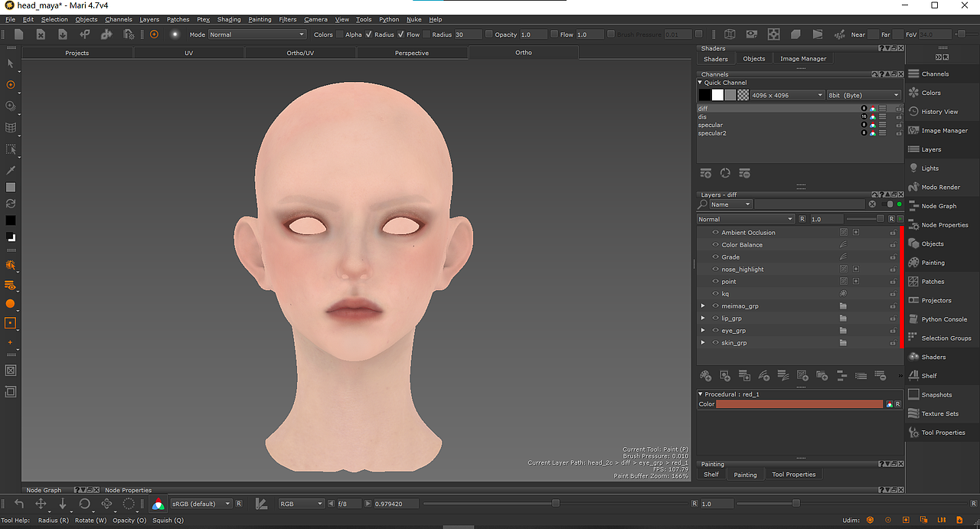Open the Shading menu
Screen dimensions: 980x529
point(229,19)
